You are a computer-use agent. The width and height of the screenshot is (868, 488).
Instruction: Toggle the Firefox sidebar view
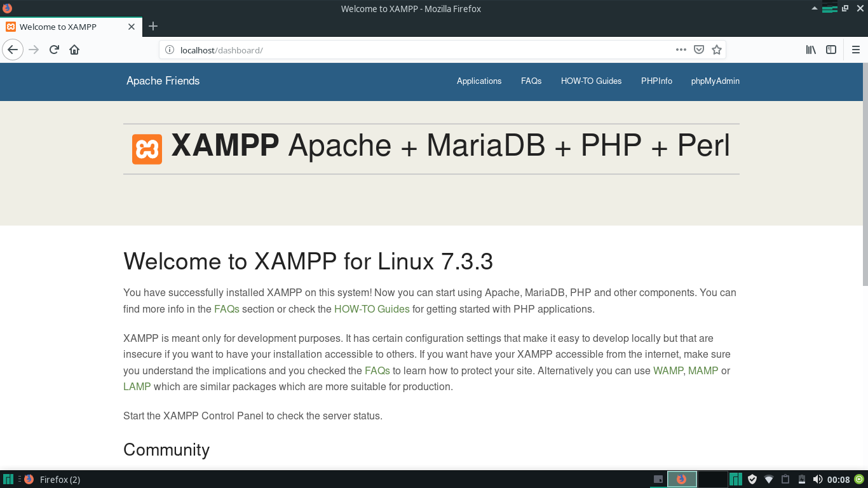(x=831, y=50)
